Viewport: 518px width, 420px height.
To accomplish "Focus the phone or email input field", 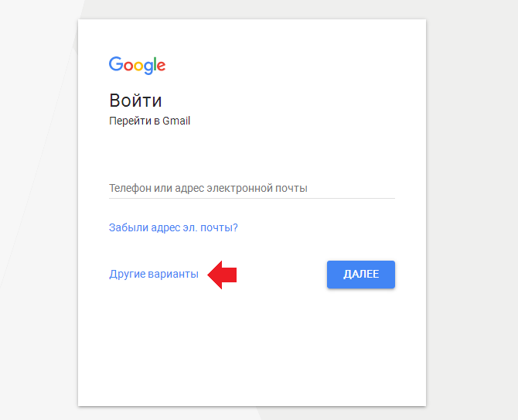I will coord(252,189).
